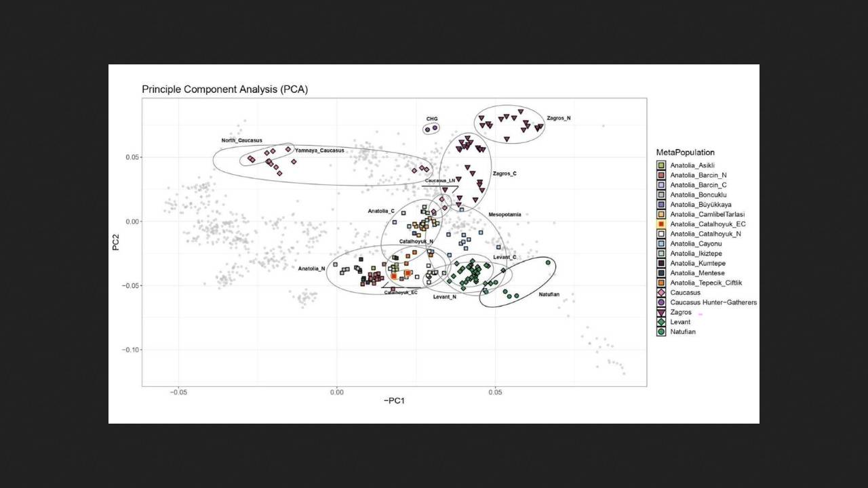868x488 pixels.
Task: Click the North_Caucasus cluster label
Action: tap(241, 140)
